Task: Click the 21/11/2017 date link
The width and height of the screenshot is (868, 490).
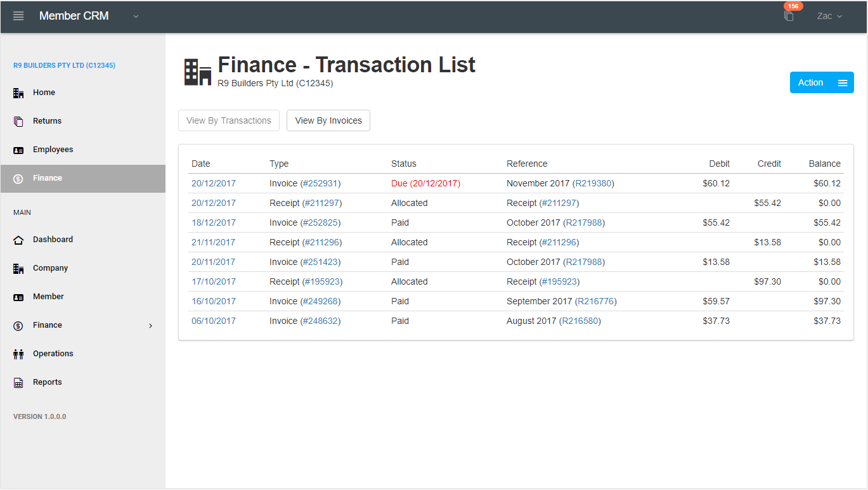Action: 213,242
